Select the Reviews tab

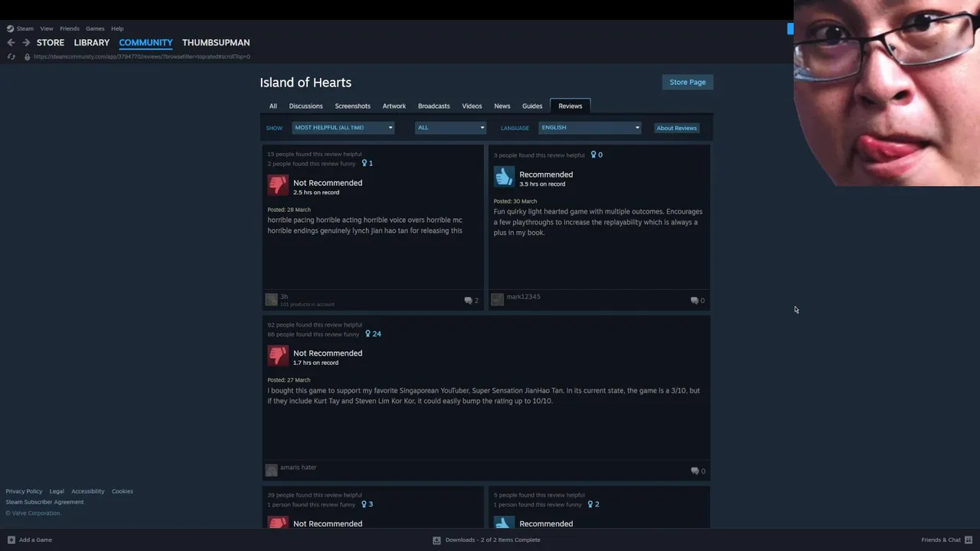570,106
